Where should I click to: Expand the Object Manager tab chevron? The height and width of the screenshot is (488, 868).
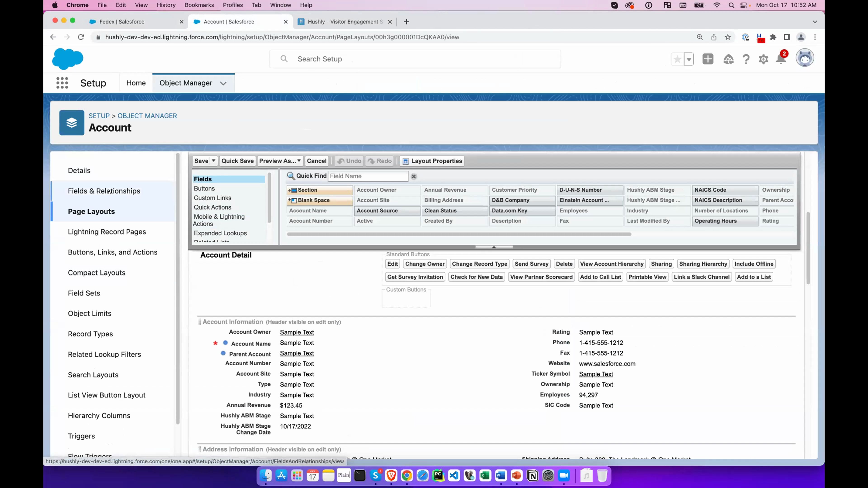click(x=223, y=83)
